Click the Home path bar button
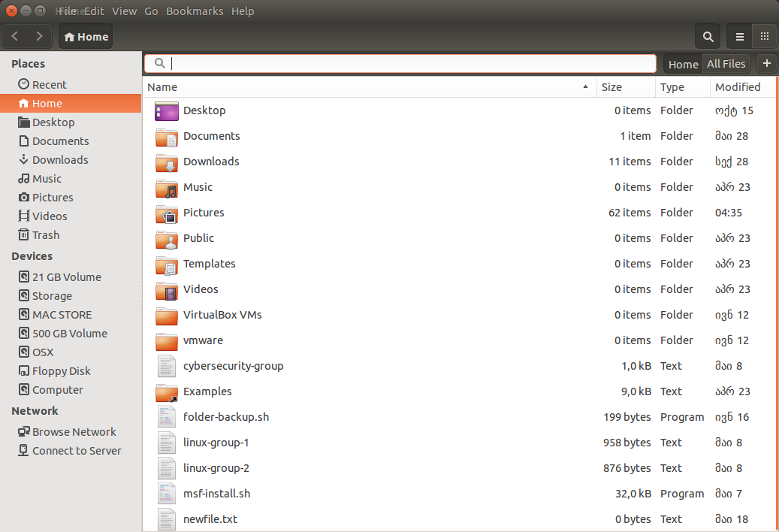Viewport: 779px width, 532px height. click(x=86, y=37)
